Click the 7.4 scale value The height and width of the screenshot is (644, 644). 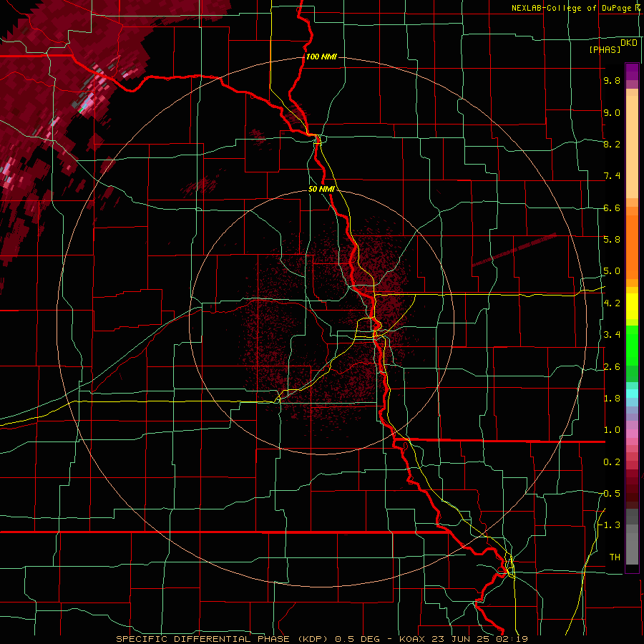[x=612, y=176]
